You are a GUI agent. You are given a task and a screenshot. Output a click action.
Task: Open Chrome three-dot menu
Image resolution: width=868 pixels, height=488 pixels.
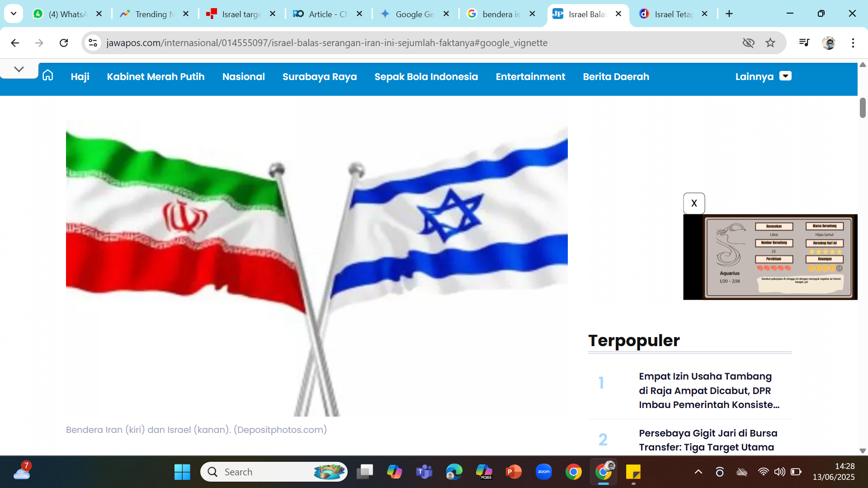(x=853, y=42)
